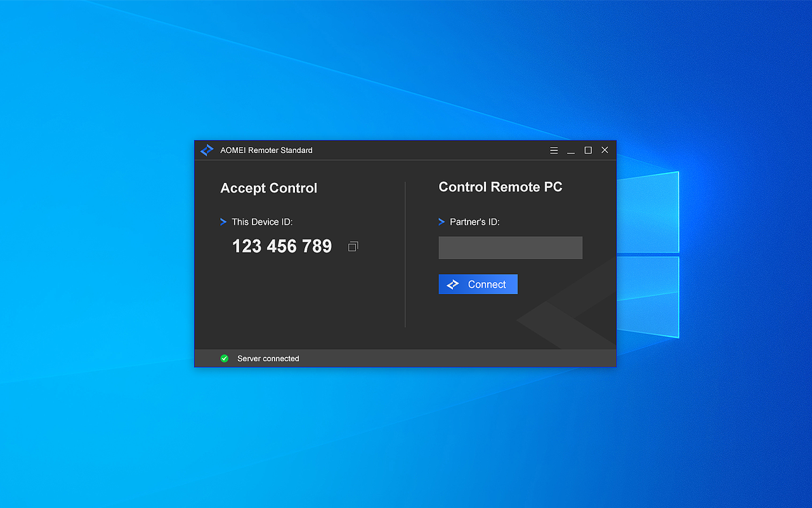Image resolution: width=812 pixels, height=508 pixels.
Task: Maximize the AOMEI Remoter window
Action: click(588, 150)
